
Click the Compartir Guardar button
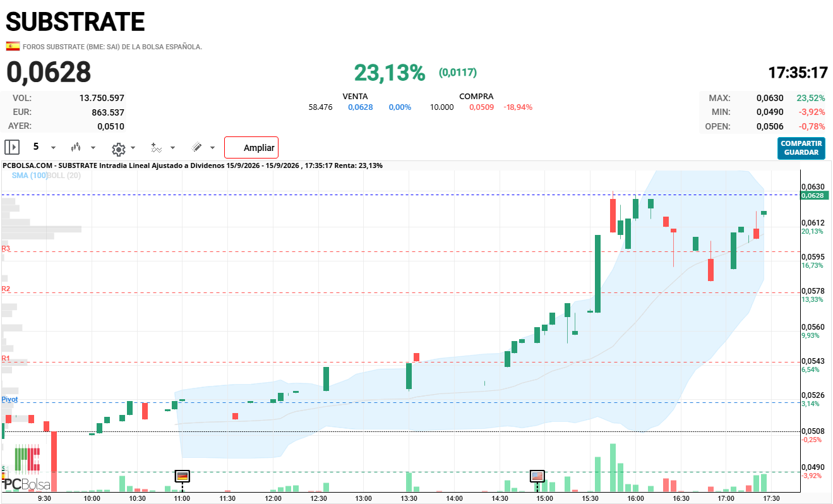(x=801, y=148)
